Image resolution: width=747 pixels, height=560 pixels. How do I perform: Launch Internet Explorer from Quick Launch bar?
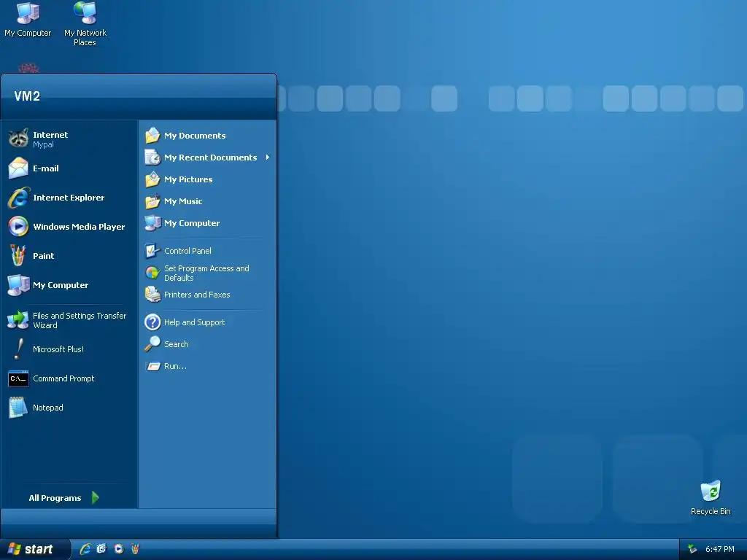(85, 549)
